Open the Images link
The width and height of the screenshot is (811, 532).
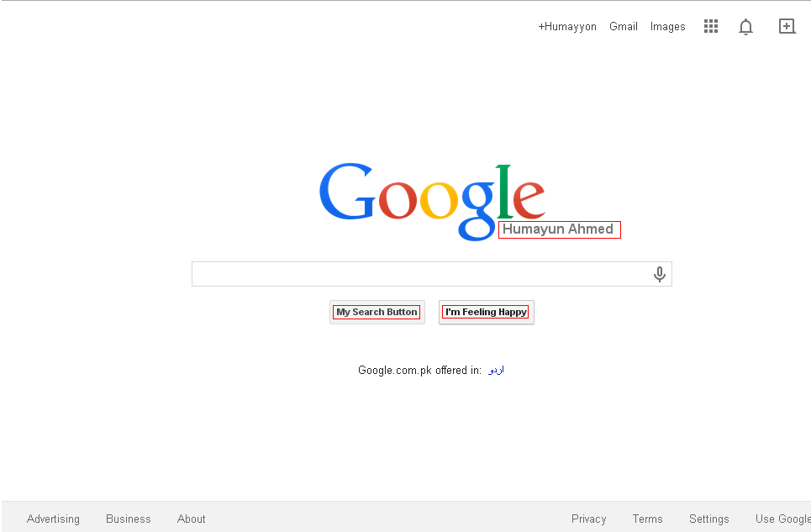668,26
